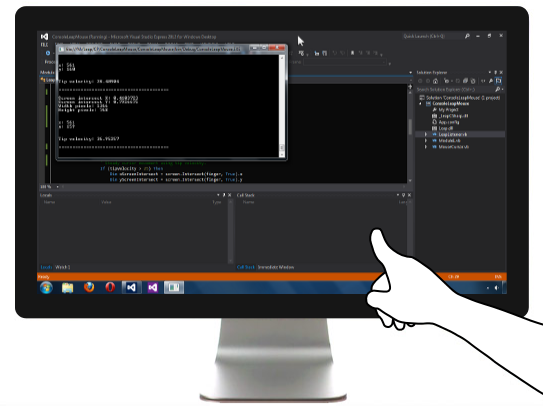Screen dimensions: 543x408
Task: Open Firefox from the taskbar
Action: 89,287
